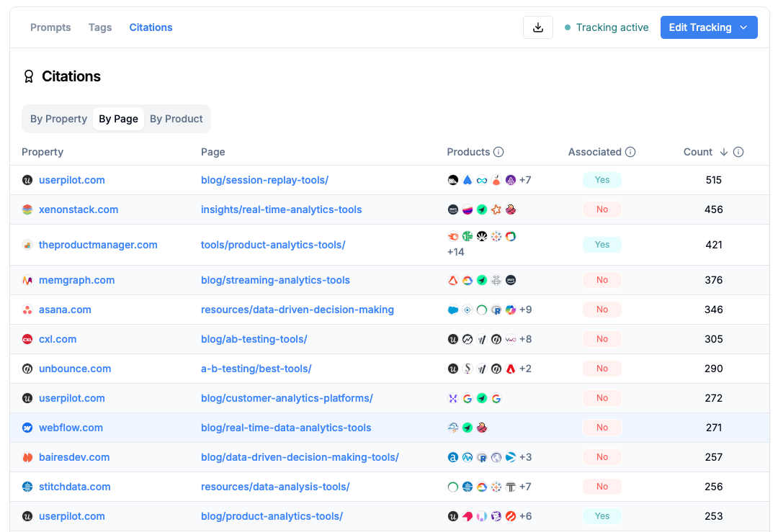Click the Products column info icon
Screen dimensions: 778x532
point(498,152)
